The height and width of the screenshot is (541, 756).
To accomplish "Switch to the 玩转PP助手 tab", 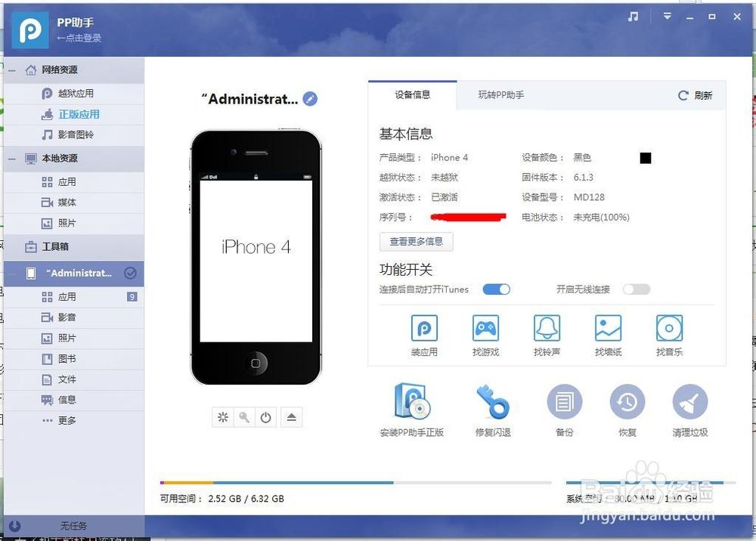I will click(x=501, y=95).
